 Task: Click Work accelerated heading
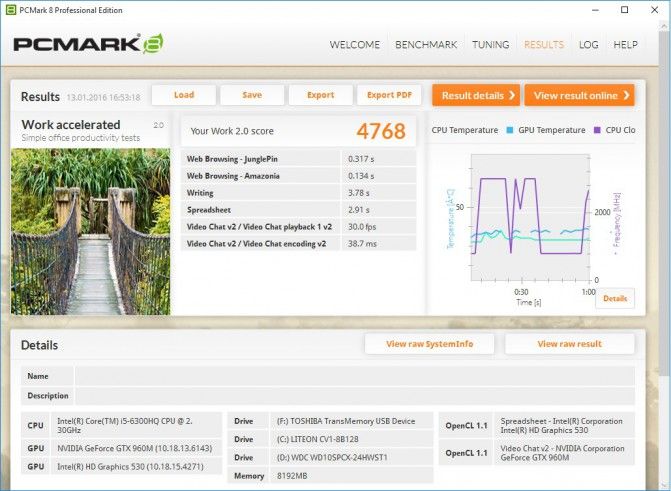(x=71, y=125)
